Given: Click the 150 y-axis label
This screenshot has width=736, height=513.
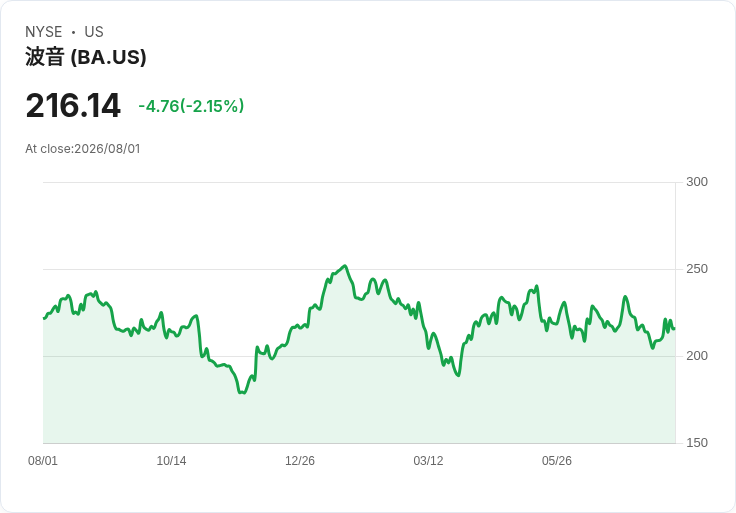Looking at the screenshot, I should [697, 443].
